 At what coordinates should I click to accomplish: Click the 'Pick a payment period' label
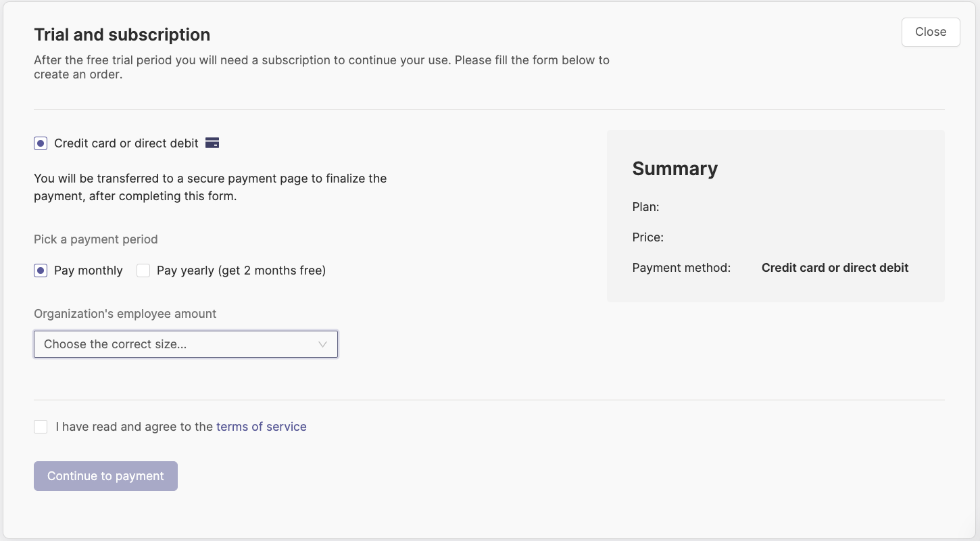coord(96,239)
